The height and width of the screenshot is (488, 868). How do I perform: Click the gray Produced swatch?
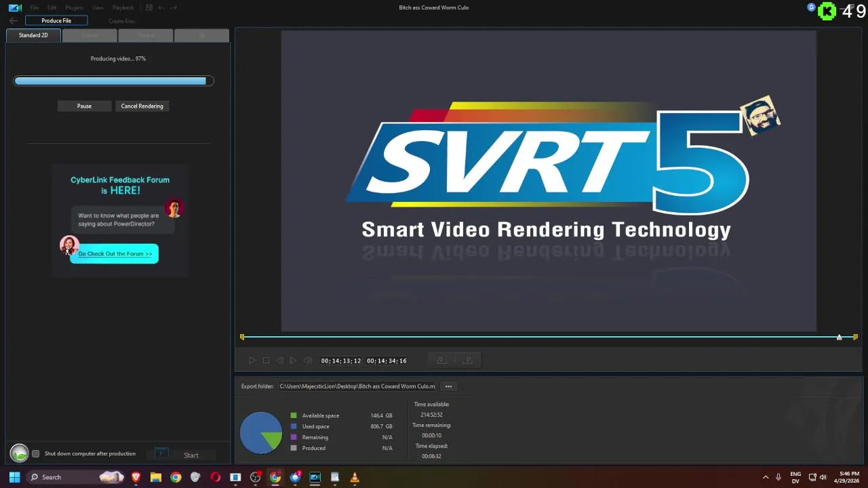tap(294, 448)
